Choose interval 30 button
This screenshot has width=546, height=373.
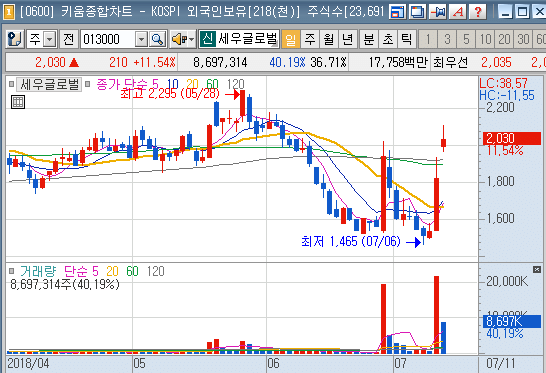tap(523, 39)
